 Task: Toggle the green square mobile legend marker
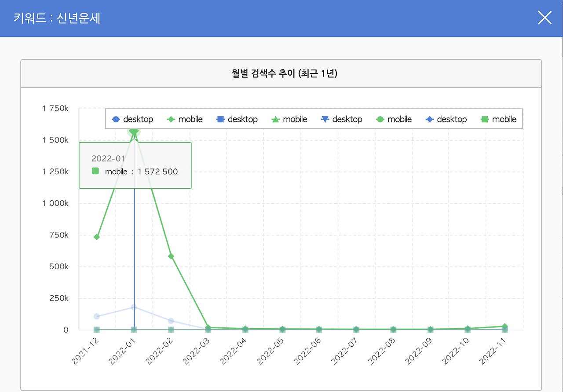tap(484, 119)
